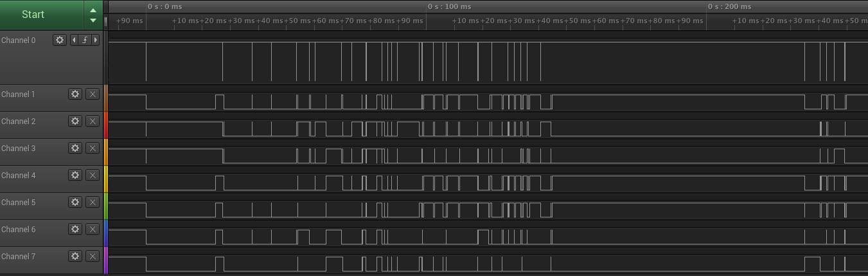Open Channel 6 settings gear
This screenshot has width=868, height=276.
point(75,229)
